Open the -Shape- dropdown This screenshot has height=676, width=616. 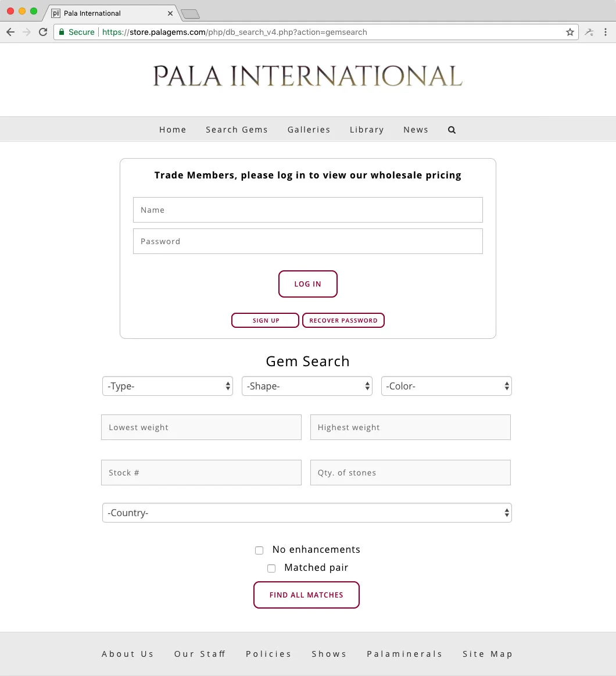(307, 386)
